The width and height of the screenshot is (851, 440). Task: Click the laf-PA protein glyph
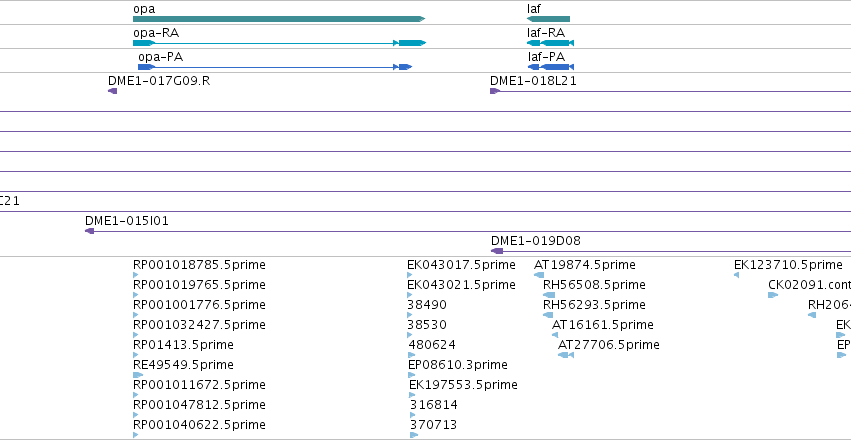pyautogui.click(x=551, y=67)
